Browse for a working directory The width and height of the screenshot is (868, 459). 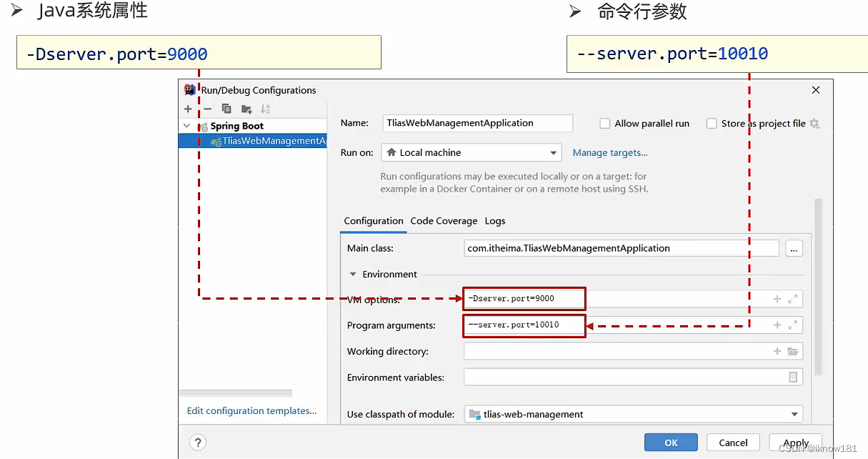[x=793, y=351]
